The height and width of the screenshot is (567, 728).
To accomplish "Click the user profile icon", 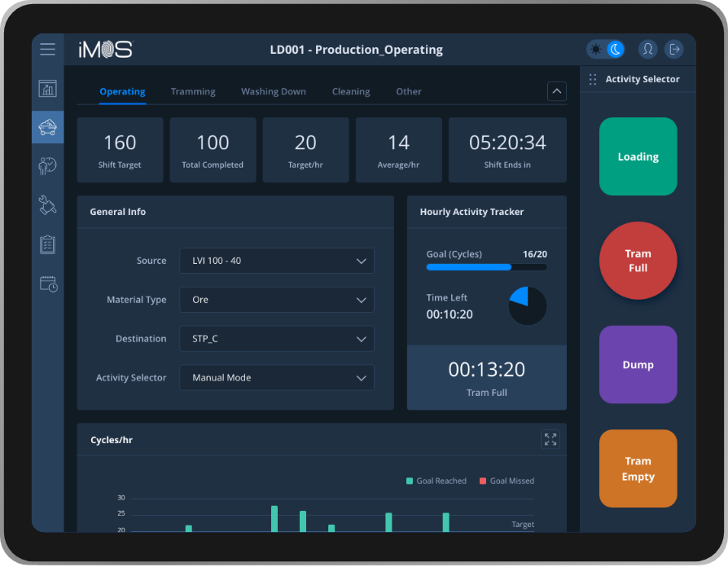I will (x=647, y=50).
